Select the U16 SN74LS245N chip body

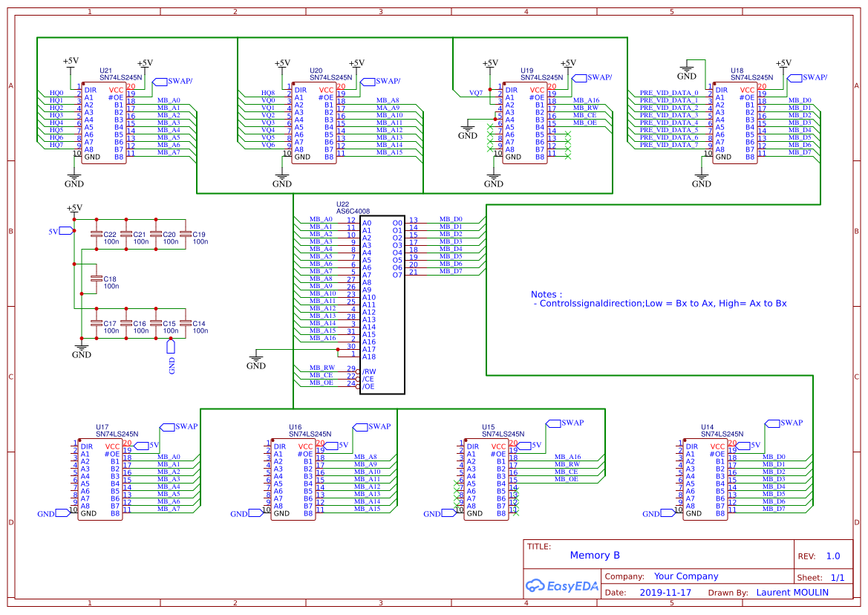[293, 483]
